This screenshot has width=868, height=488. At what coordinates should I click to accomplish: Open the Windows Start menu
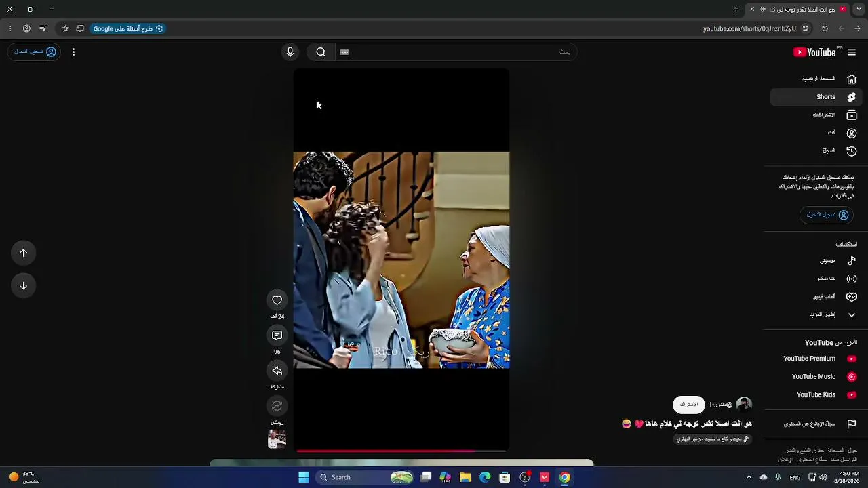coord(304,477)
